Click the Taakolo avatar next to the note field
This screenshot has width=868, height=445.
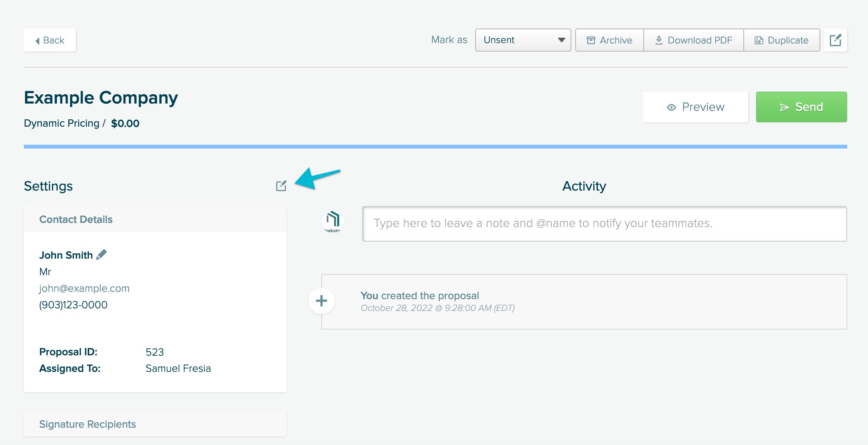[333, 222]
